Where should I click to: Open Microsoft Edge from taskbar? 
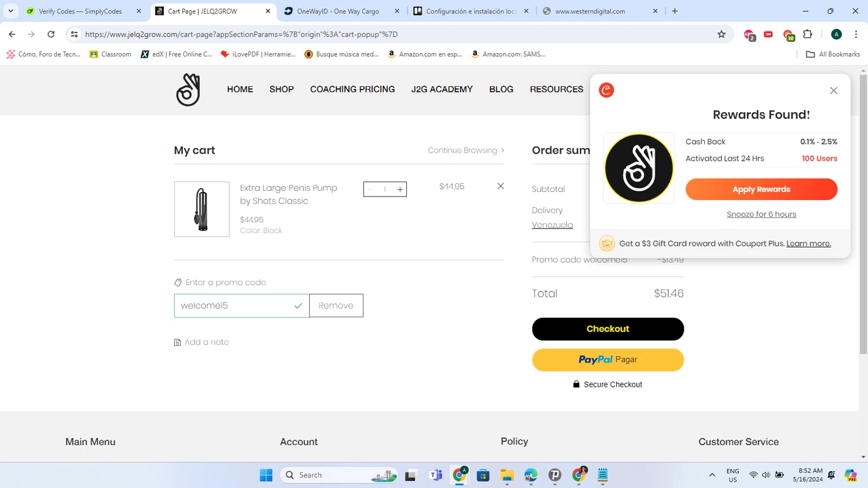click(x=531, y=475)
